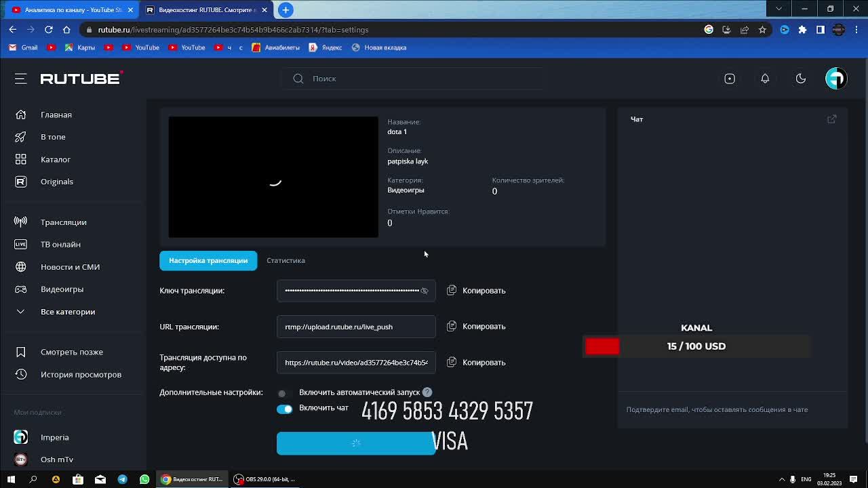Open Каталог in sidebar
This screenshot has width=868, height=488.
[x=56, y=159]
